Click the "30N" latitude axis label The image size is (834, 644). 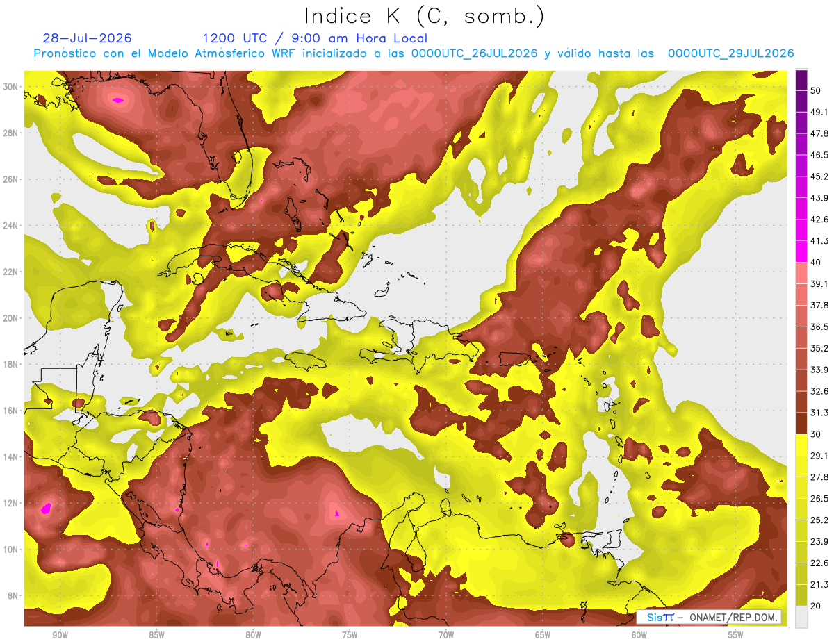click(11, 87)
